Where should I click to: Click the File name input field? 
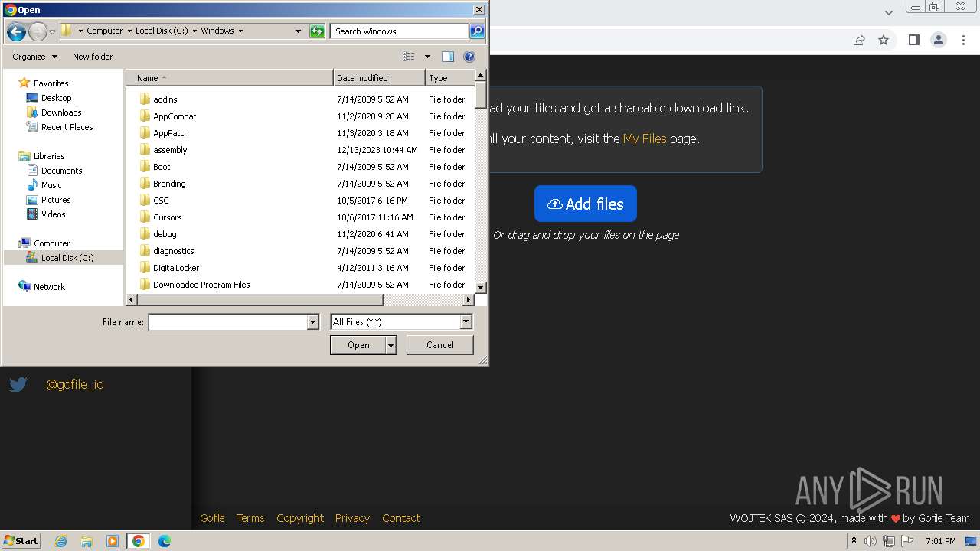pos(227,322)
